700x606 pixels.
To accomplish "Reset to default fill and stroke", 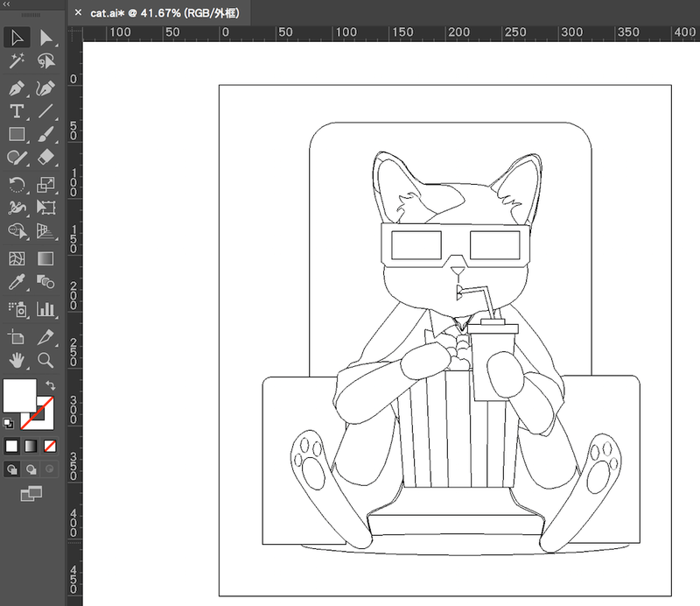I will pos(10,423).
